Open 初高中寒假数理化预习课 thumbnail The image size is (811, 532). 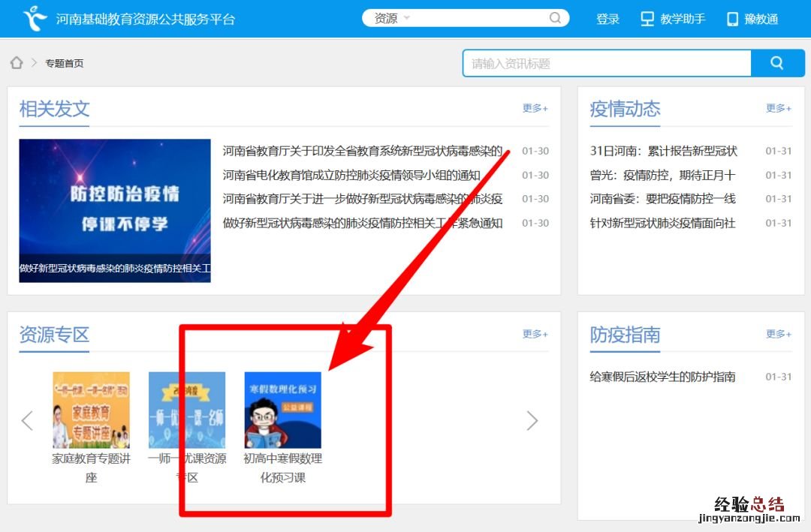[x=282, y=410]
